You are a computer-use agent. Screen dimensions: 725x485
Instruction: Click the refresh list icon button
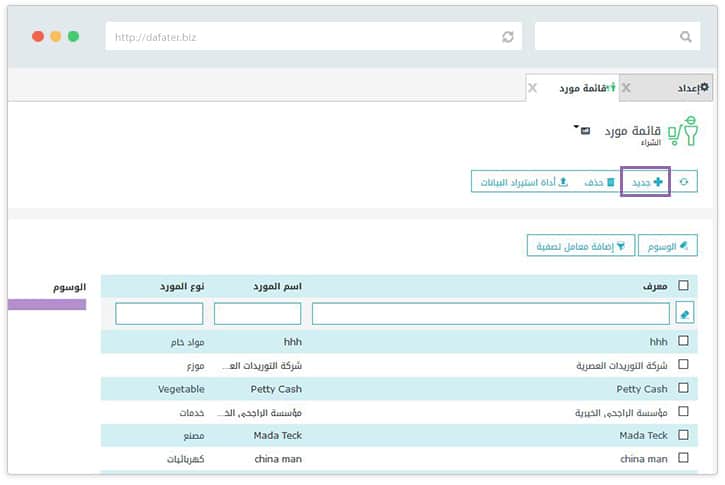(684, 182)
